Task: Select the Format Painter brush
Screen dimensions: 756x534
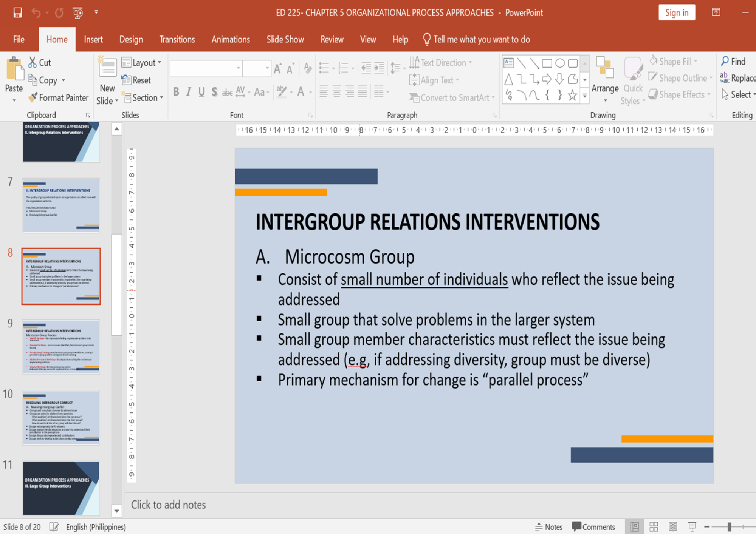Action: (x=58, y=98)
